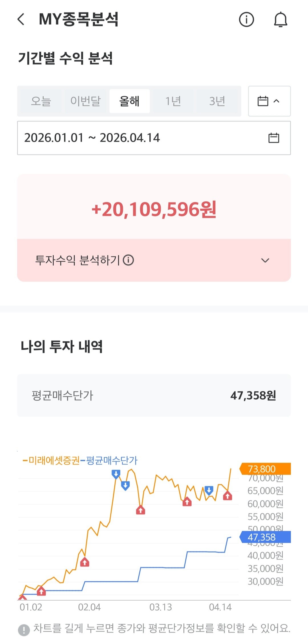Tap the last red buy marker near 04.14
The height and width of the screenshot is (644, 308).
click(x=227, y=496)
